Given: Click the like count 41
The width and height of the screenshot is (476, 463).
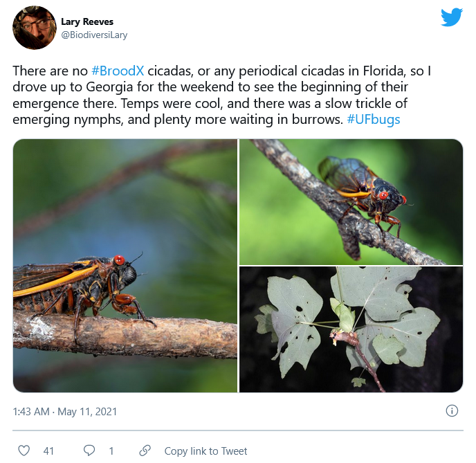Looking at the screenshot, I should pos(48,451).
